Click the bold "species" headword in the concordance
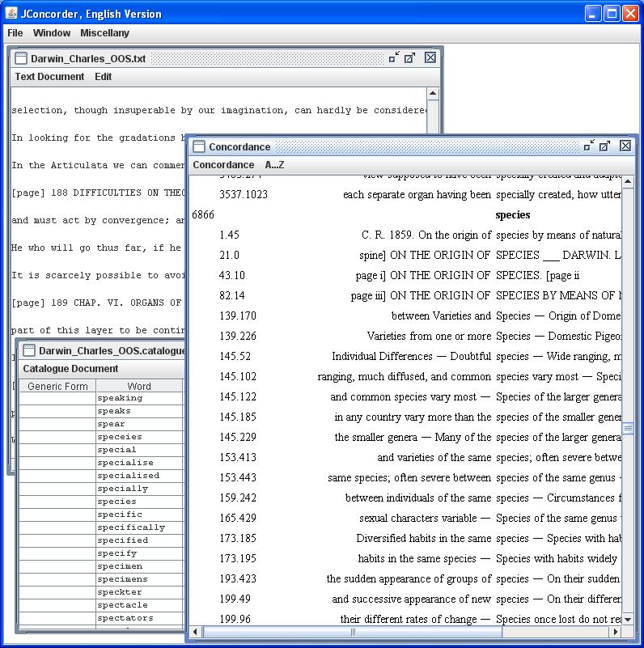The width and height of the screenshot is (644, 648). coord(513,215)
